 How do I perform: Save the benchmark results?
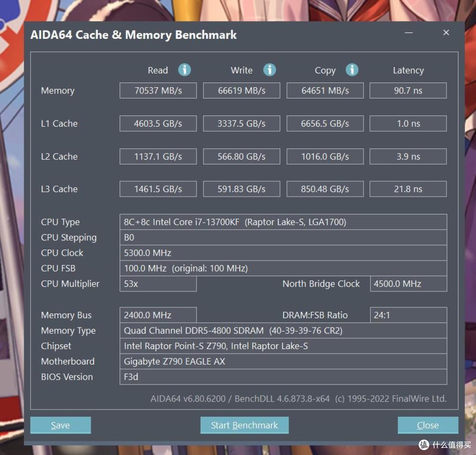coord(60,425)
